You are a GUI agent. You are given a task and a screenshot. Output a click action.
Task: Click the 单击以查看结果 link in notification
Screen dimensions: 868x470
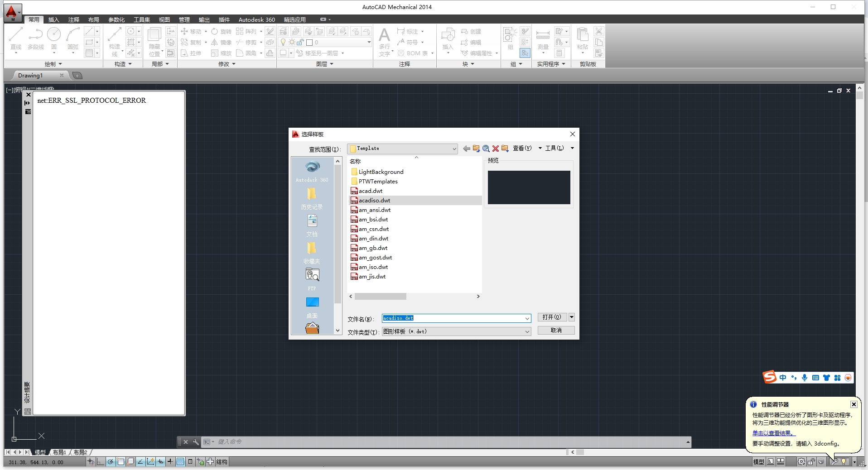tap(773, 433)
